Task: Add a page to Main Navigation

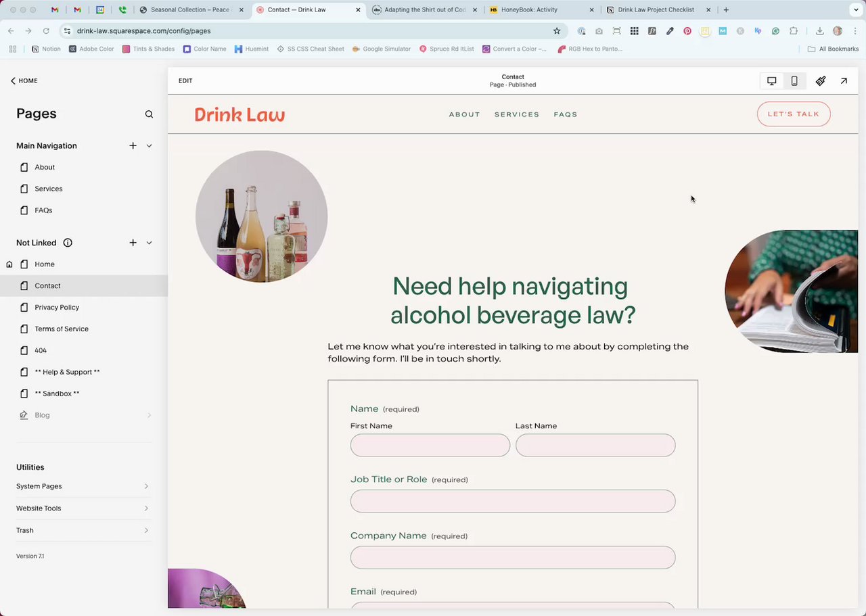Action: tap(133, 145)
